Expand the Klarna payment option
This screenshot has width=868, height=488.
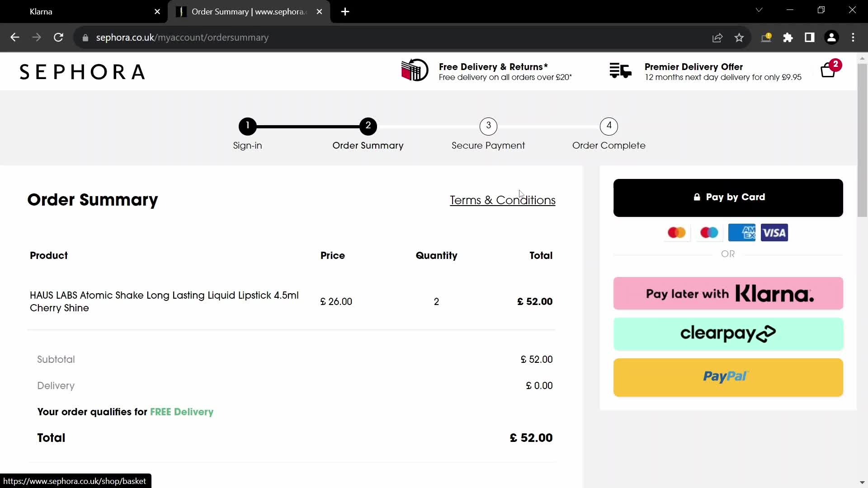point(728,293)
